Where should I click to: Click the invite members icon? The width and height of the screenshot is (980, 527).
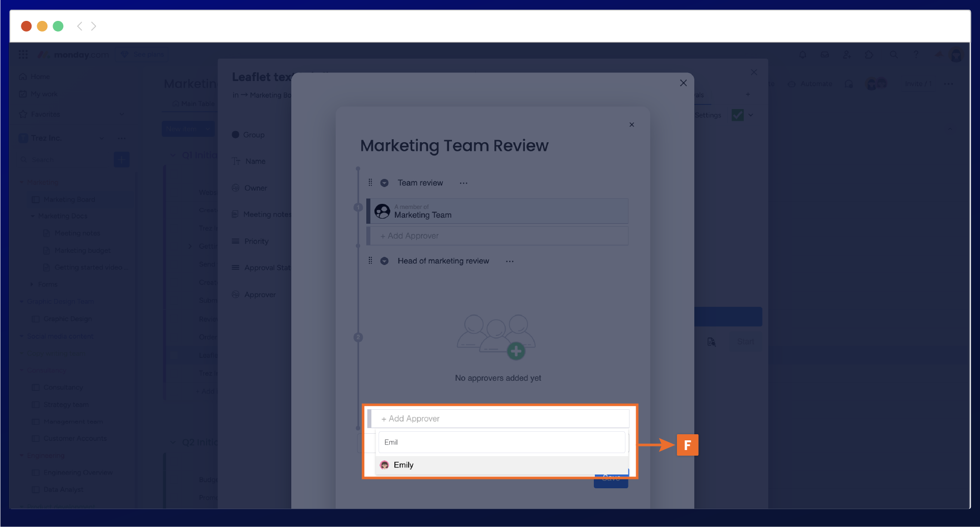click(x=846, y=55)
